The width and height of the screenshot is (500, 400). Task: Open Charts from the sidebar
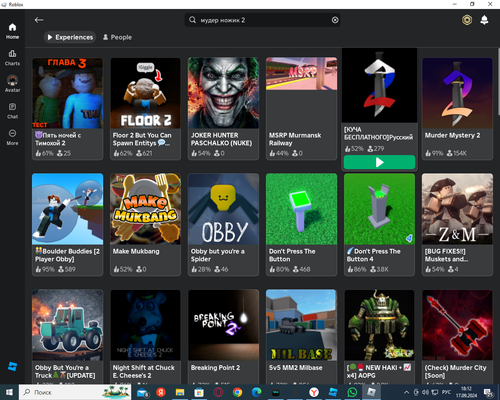coord(12,58)
